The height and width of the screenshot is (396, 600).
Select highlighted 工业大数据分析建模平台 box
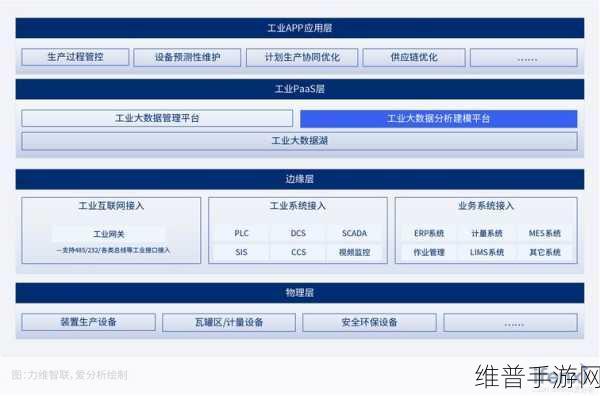coord(439,119)
